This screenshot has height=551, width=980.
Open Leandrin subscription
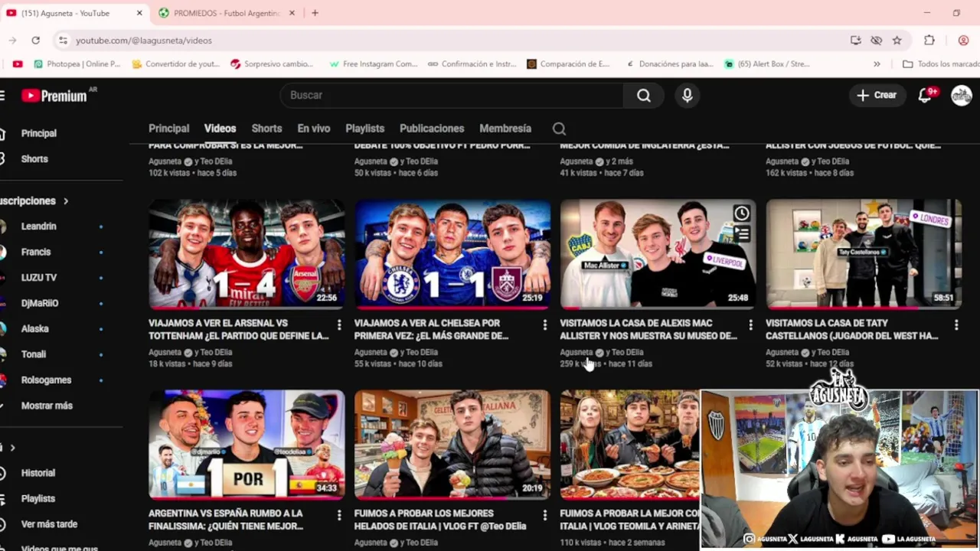(x=38, y=227)
